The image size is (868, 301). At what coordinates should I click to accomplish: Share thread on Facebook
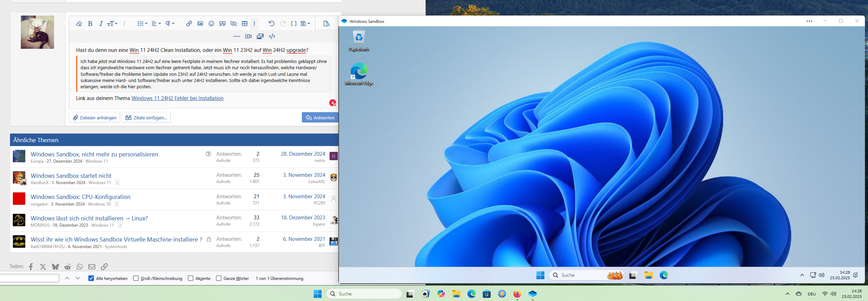tap(31, 267)
